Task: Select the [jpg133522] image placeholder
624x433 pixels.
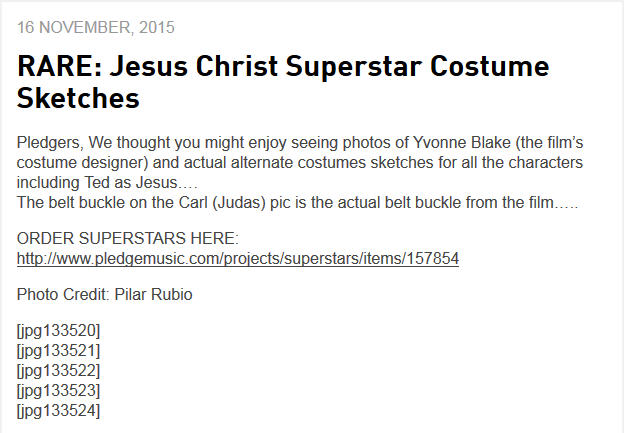Action: (x=59, y=370)
